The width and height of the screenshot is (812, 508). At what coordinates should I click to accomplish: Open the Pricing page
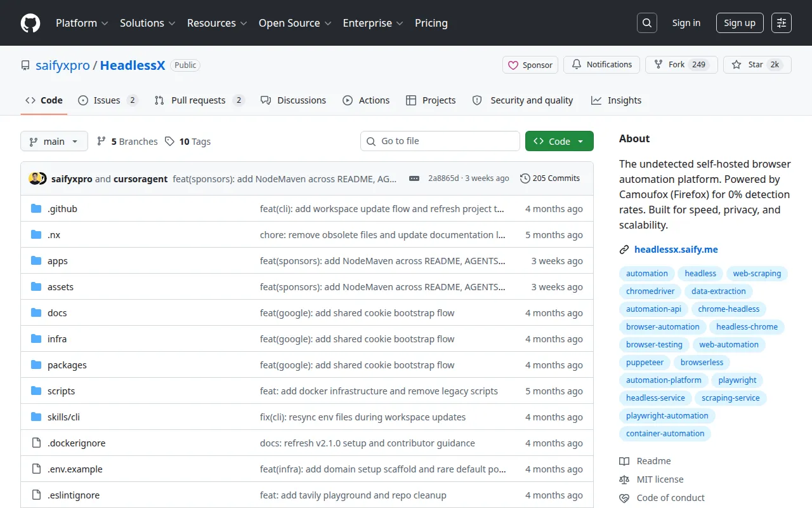tap(431, 23)
